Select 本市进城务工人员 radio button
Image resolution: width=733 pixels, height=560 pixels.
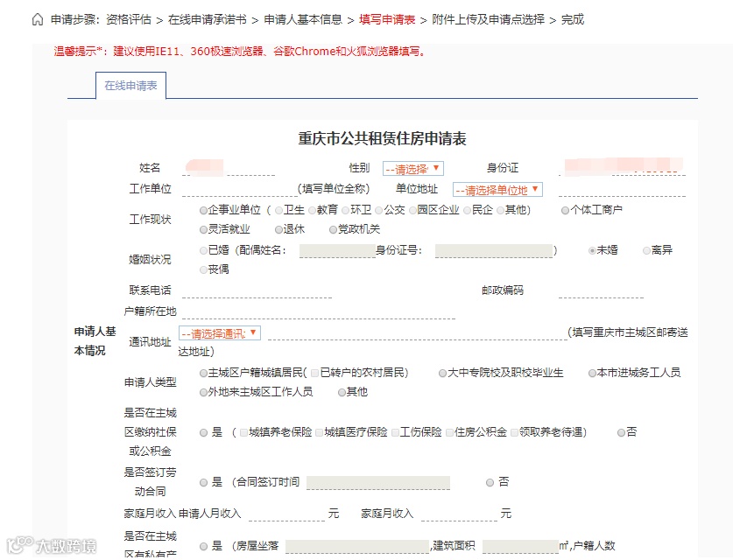pyautogui.click(x=592, y=373)
